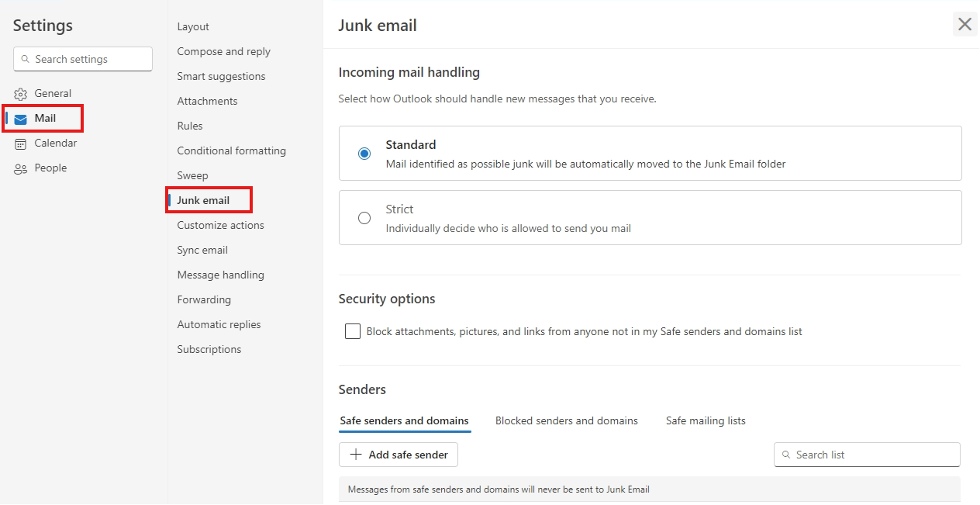
Task: Open Compose and reply settings
Action: point(224,51)
